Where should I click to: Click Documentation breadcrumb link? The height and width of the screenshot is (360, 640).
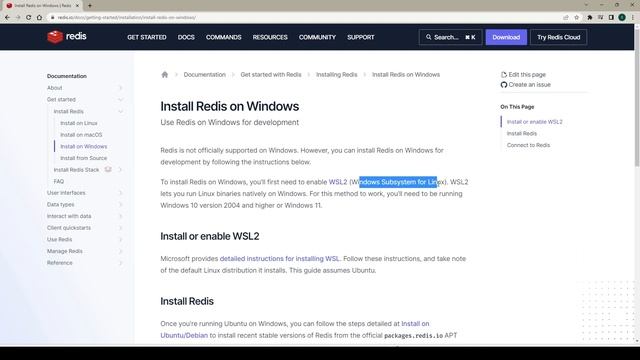pos(204,75)
